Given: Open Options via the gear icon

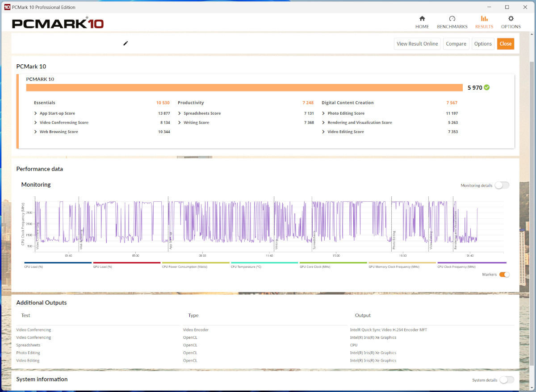Looking at the screenshot, I should tap(511, 19).
